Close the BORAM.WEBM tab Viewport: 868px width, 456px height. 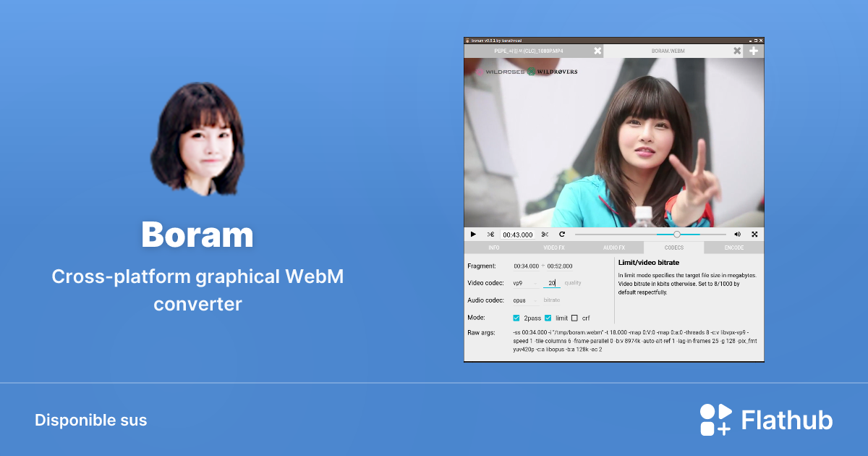pos(737,51)
